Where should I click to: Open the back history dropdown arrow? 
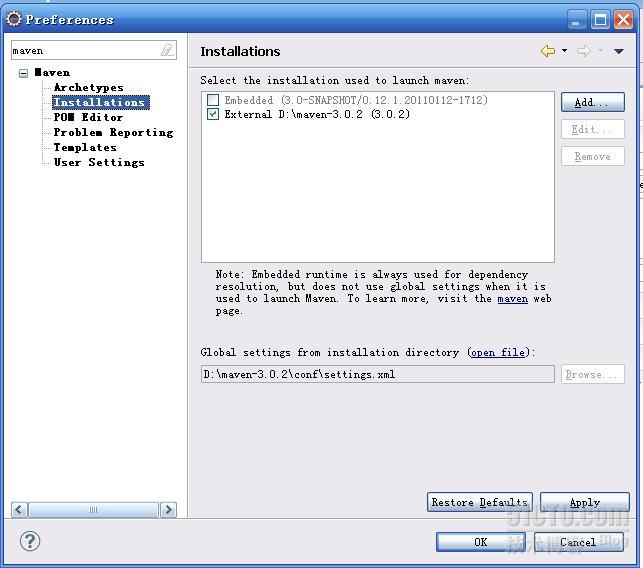click(565, 51)
